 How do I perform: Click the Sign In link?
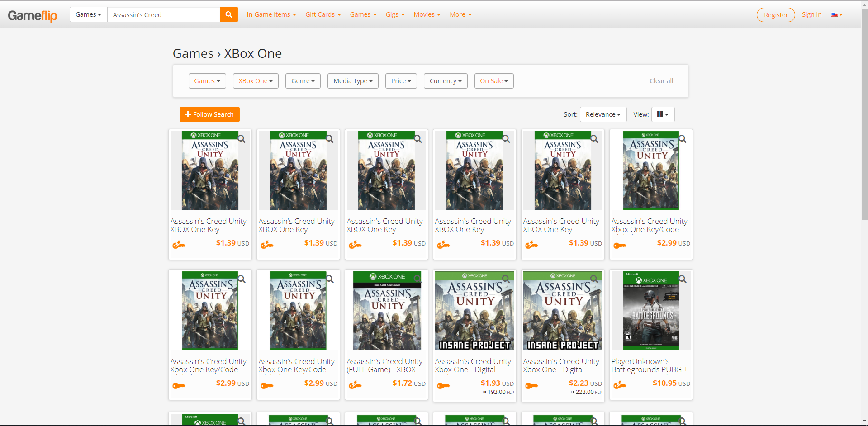pyautogui.click(x=811, y=14)
